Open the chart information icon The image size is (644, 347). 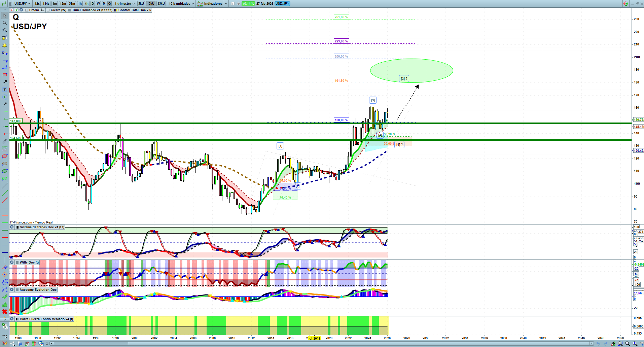(x=233, y=4)
